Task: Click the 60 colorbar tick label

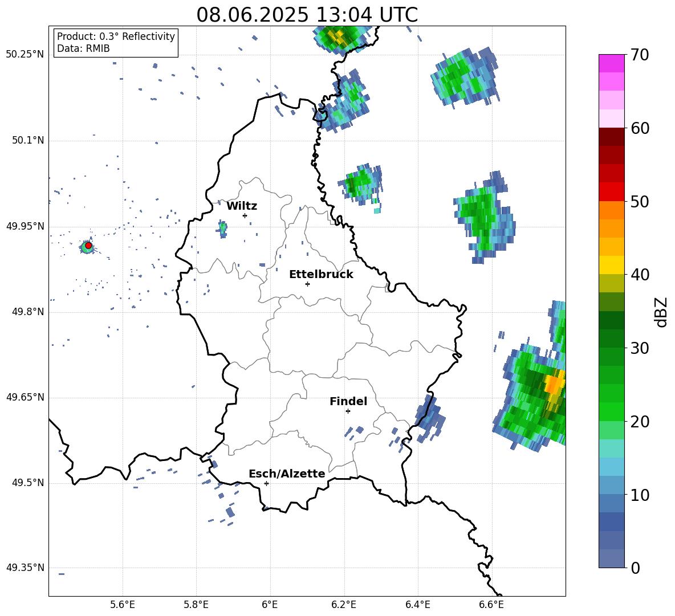Action: coord(640,128)
